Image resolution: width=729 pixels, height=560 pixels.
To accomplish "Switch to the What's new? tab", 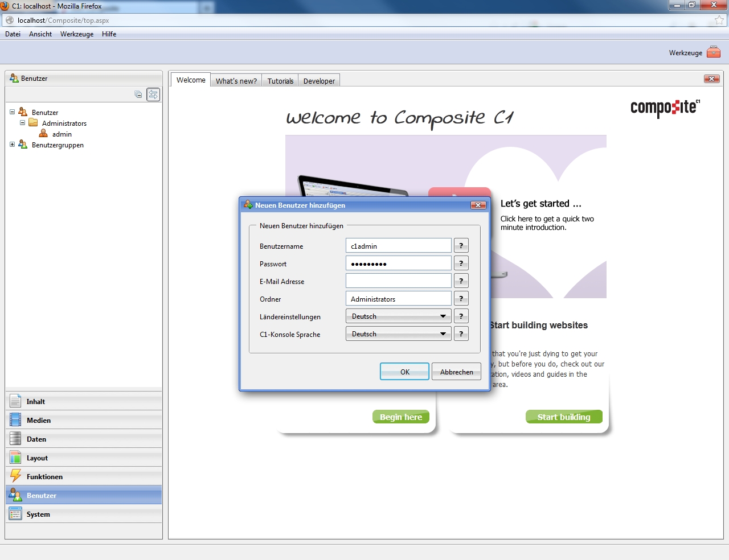I will point(236,81).
